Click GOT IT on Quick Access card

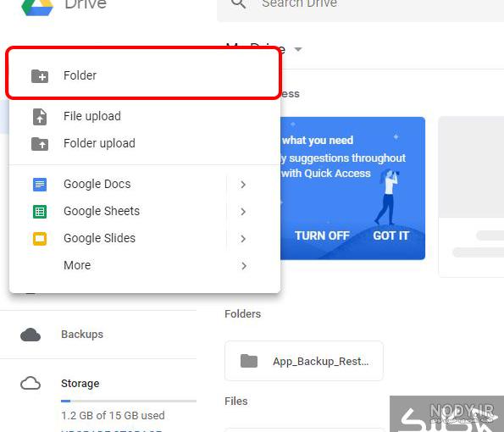[390, 235]
